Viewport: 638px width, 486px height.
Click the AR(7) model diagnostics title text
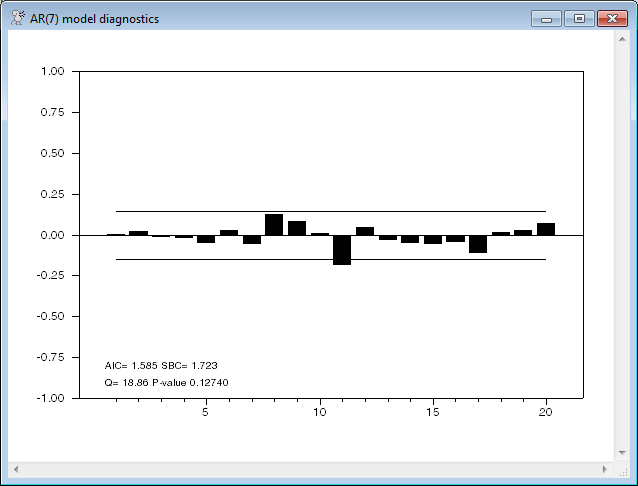point(94,19)
